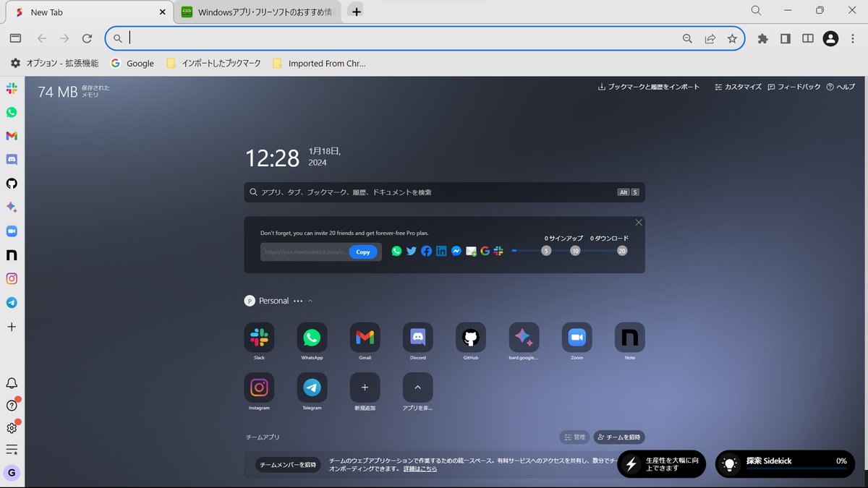Image resolution: width=868 pixels, height=488 pixels.
Task: Launch the Telegram app tile
Action: (x=312, y=388)
